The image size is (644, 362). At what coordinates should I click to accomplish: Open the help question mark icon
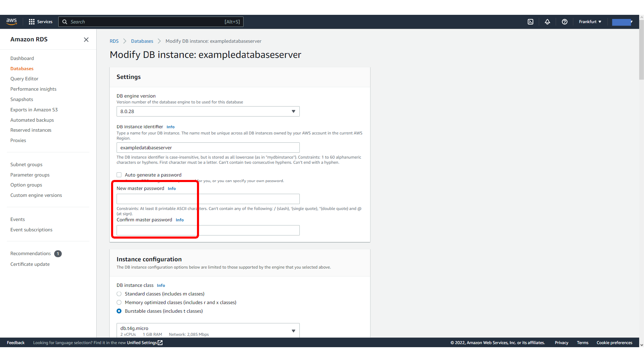(565, 22)
